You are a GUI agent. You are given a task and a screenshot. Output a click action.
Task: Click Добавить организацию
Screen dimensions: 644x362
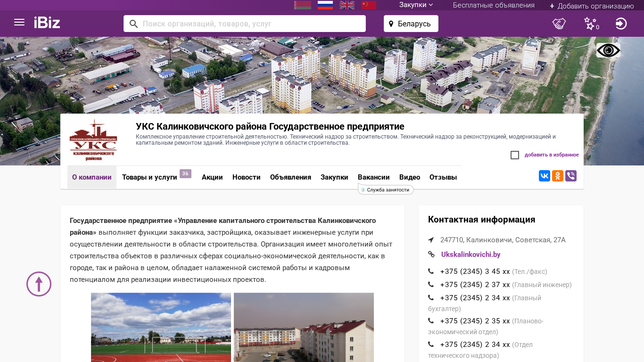tap(592, 6)
